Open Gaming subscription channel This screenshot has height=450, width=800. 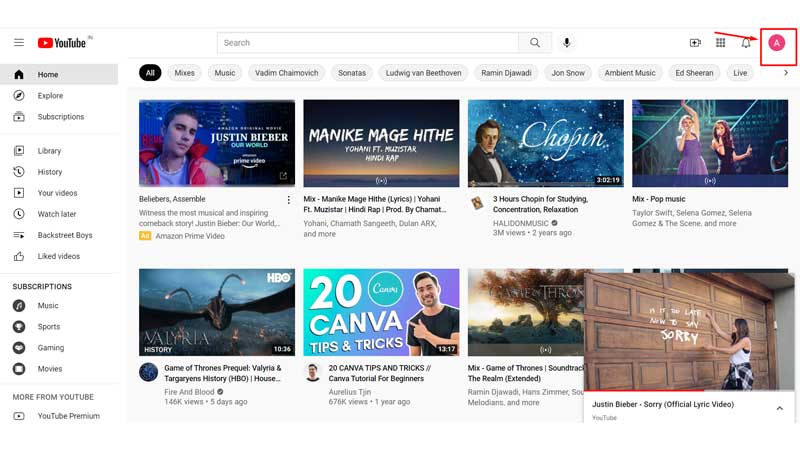(59, 348)
